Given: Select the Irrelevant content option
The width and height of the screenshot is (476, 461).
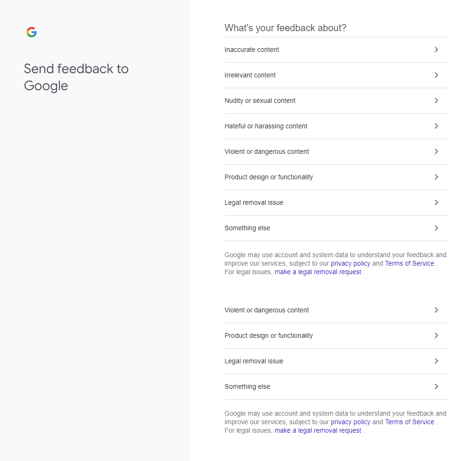Looking at the screenshot, I should click(337, 75).
